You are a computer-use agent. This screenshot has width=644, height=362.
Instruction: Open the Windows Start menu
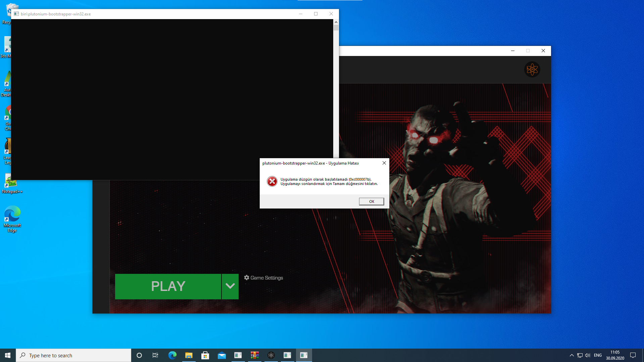pos(8,355)
